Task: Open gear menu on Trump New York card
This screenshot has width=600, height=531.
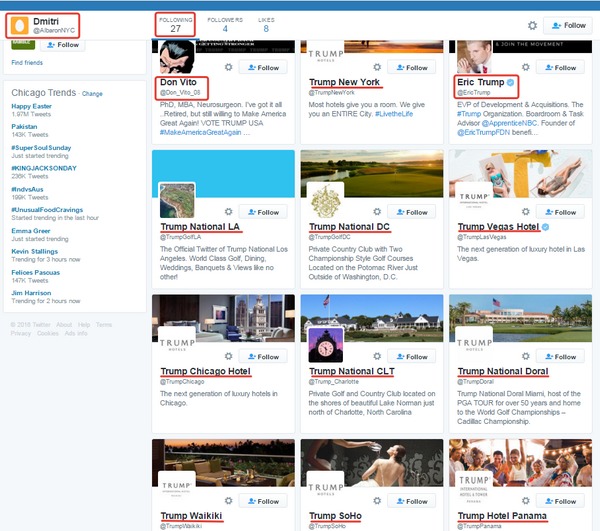Action: coord(377,67)
